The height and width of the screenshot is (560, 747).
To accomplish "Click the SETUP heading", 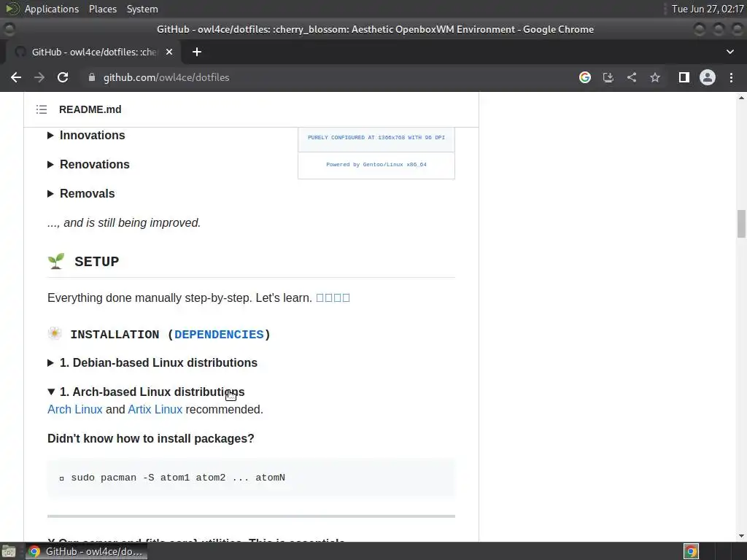I will click(97, 262).
